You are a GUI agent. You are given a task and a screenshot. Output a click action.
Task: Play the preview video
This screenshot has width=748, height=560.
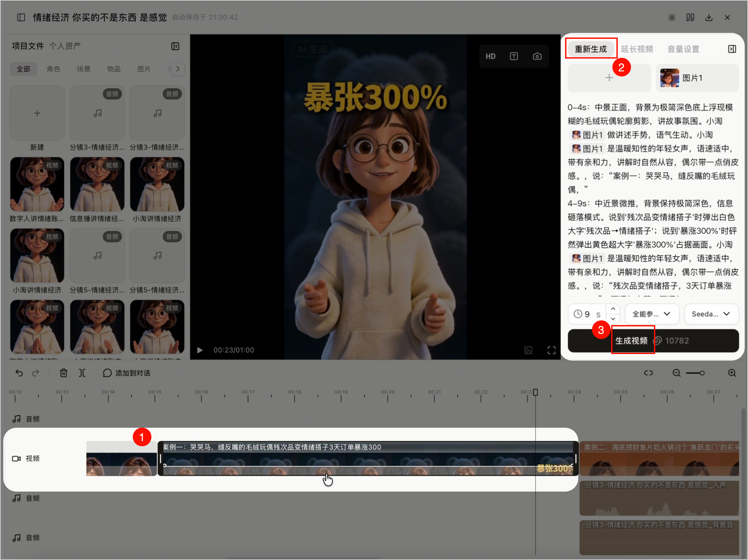[200, 350]
